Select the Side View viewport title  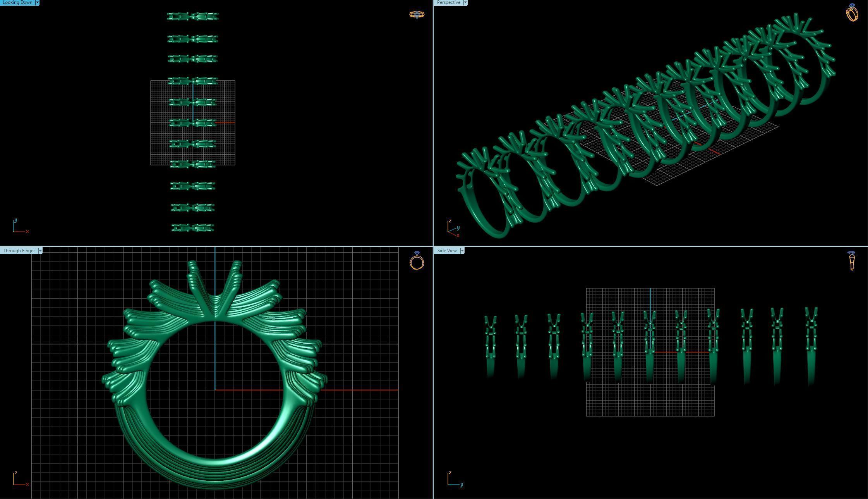point(447,251)
